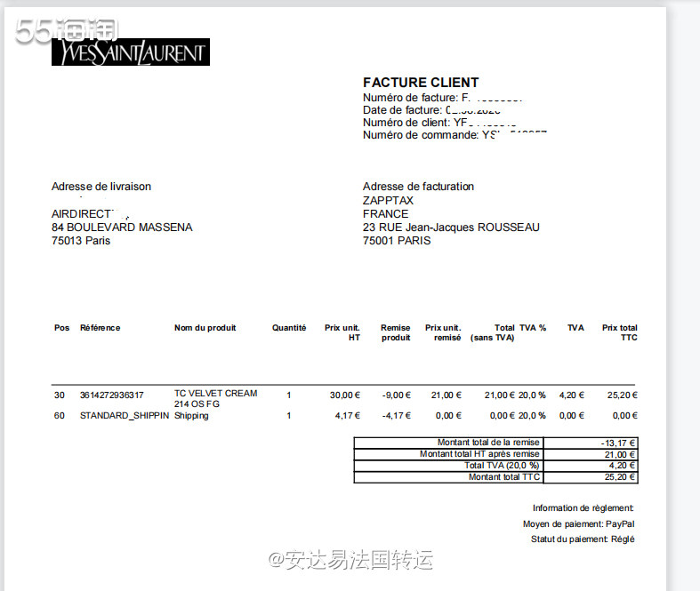This screenshot has height=591, width=700.
Task: Click total discount value -13,17 €
Action: pyautogui.click(x=618, y=443)
